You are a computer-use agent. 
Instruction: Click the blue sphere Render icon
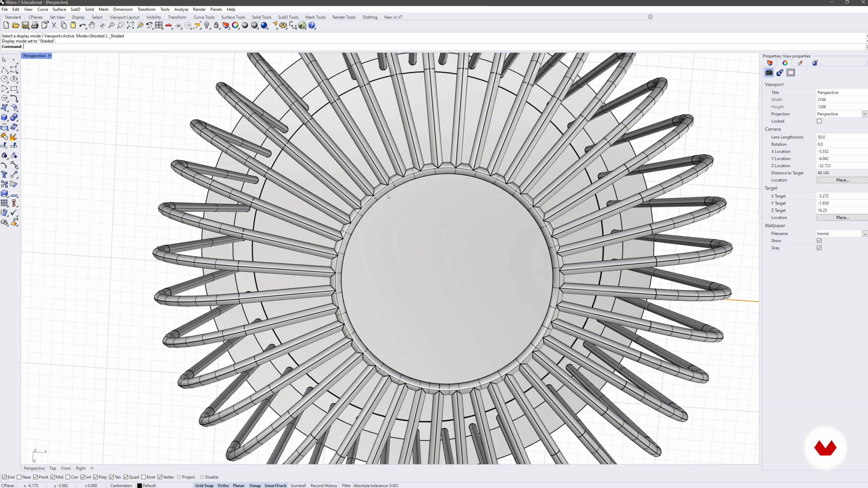coord(264,25)
